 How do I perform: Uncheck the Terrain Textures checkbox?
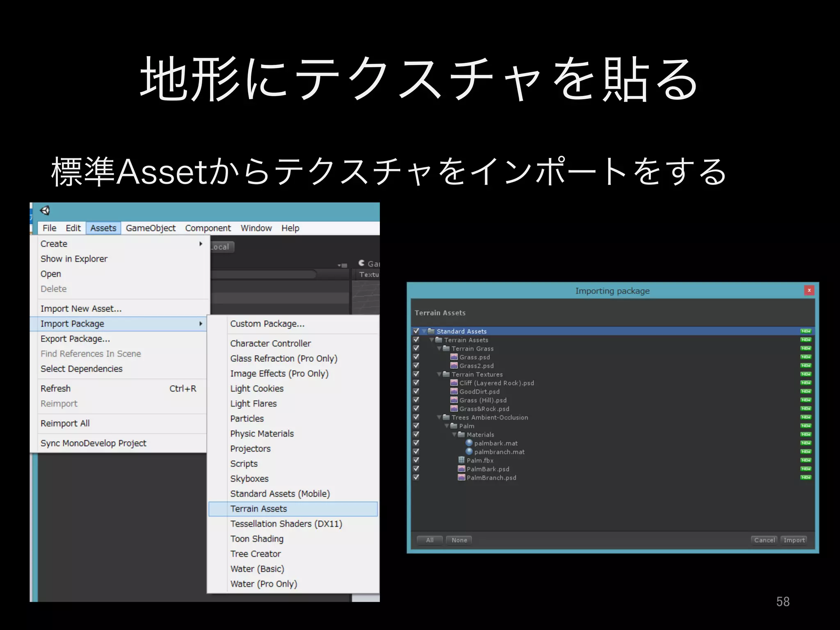tap(416, 374)
